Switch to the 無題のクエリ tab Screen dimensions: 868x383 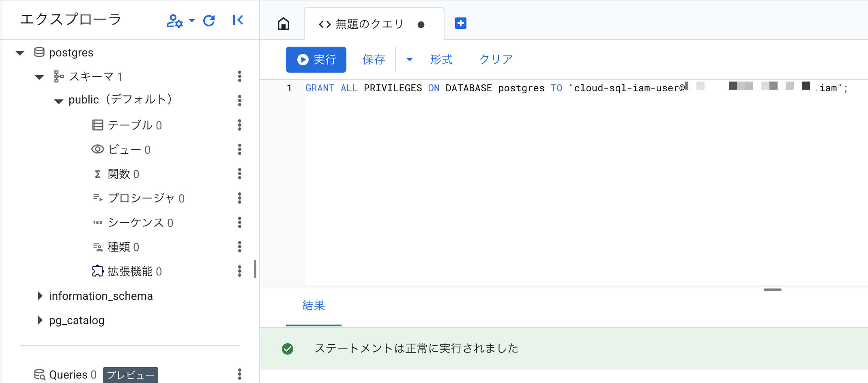coord(369,24)
